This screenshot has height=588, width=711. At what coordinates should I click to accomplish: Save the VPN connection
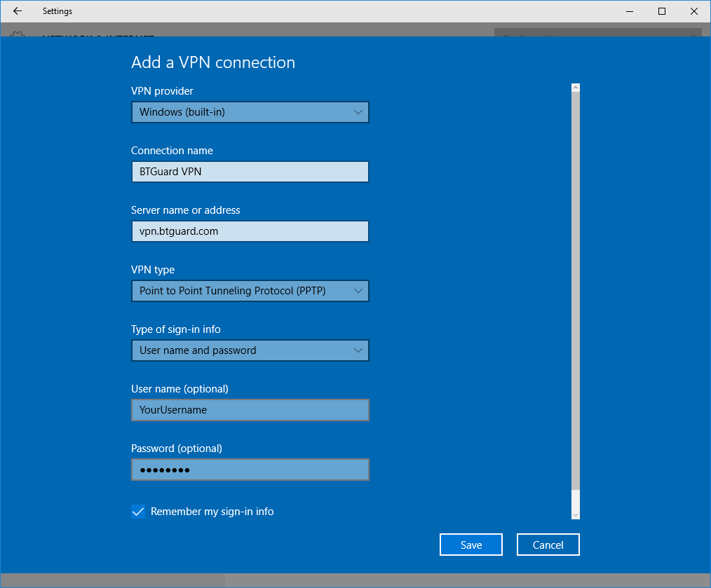coord(471,545)
